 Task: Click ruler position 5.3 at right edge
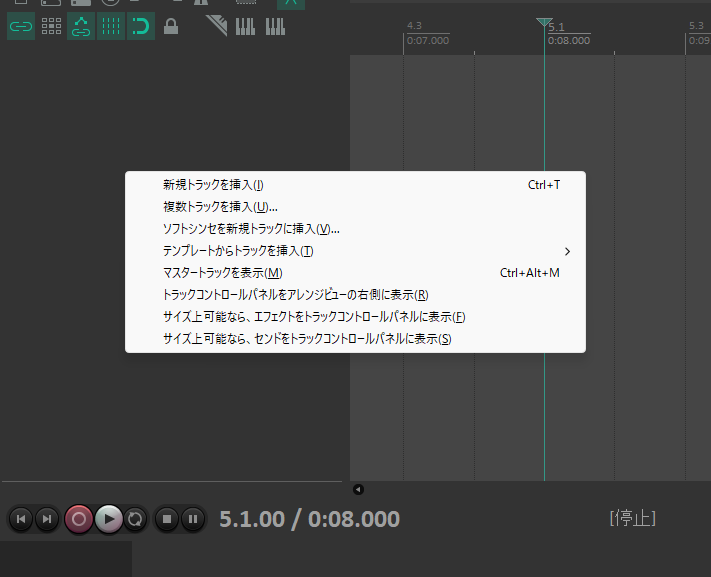pyautogui.click(x=698, y=33)
